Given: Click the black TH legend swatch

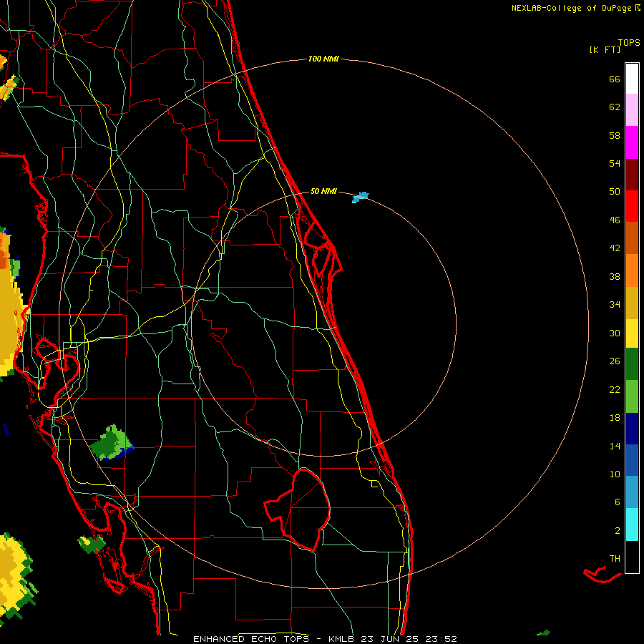Looking at the screenshot, I should 632,557.
